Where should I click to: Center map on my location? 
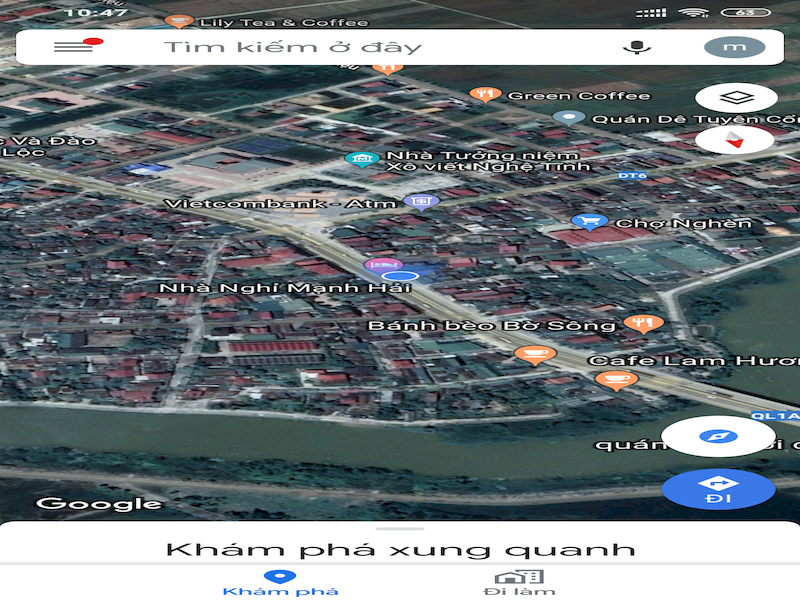718,437
